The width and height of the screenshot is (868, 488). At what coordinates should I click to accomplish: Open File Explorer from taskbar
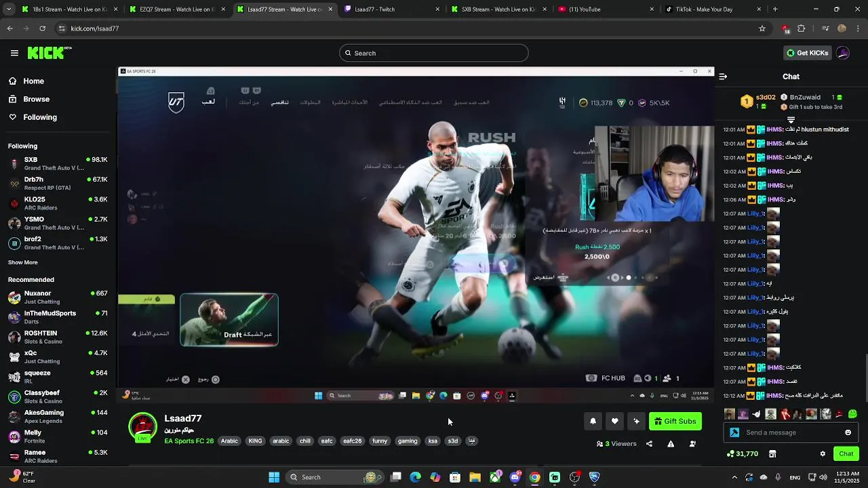475,477
